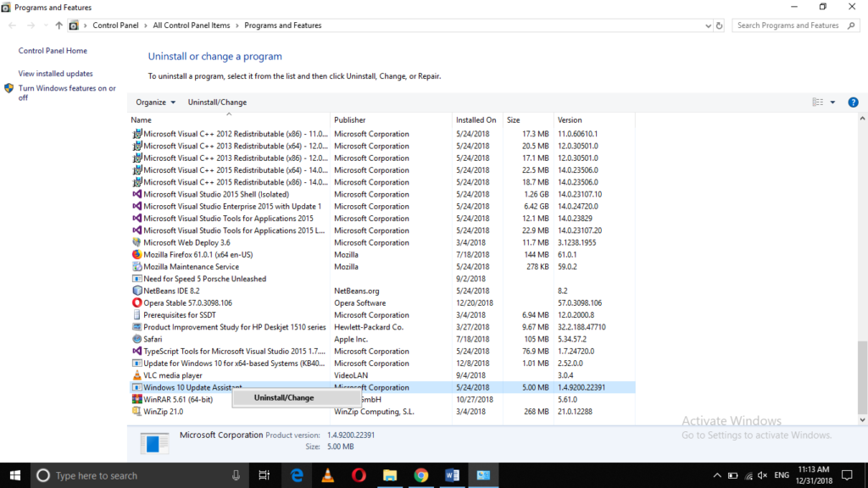Open Opera from the taskbar
This screenshot has height=488, width=868.
359,475
